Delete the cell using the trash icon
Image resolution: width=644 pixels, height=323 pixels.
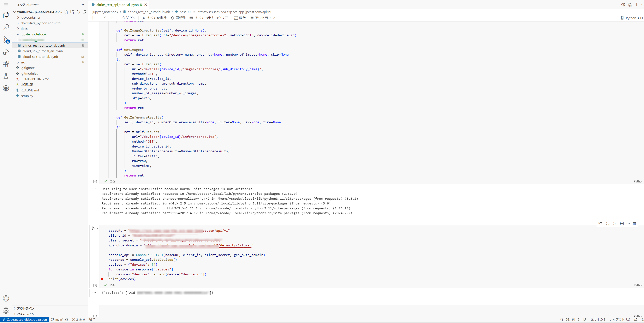pyautogui.click(x=634, y=223)
